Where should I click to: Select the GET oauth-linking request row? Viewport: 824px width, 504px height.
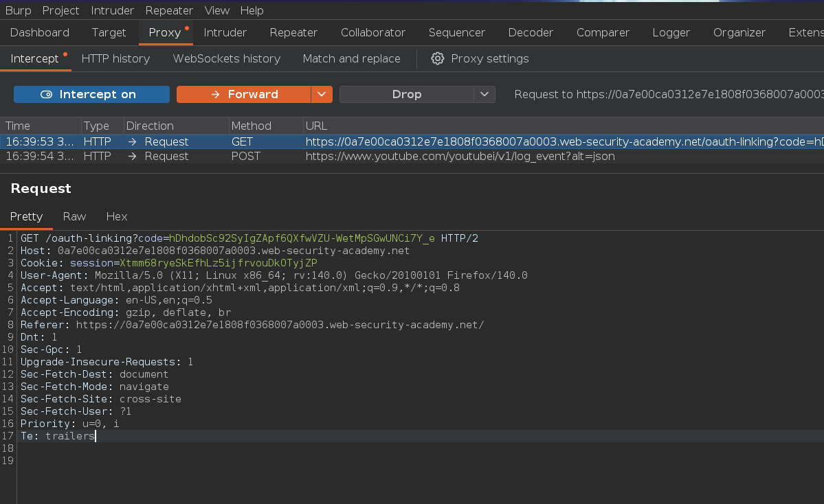pyautogui.click(x=412, y=141)
